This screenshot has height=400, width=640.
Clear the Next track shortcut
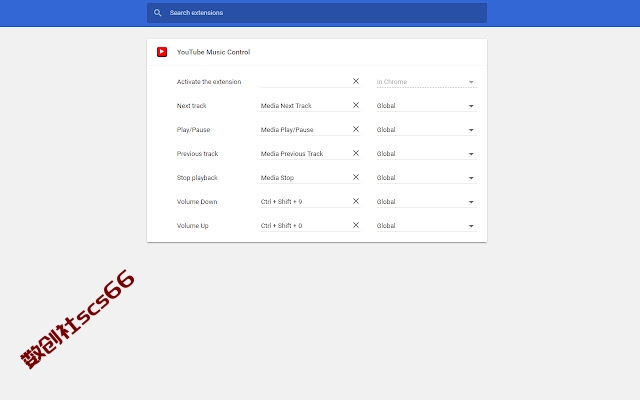pyautogui.click(x=356, y=105)
